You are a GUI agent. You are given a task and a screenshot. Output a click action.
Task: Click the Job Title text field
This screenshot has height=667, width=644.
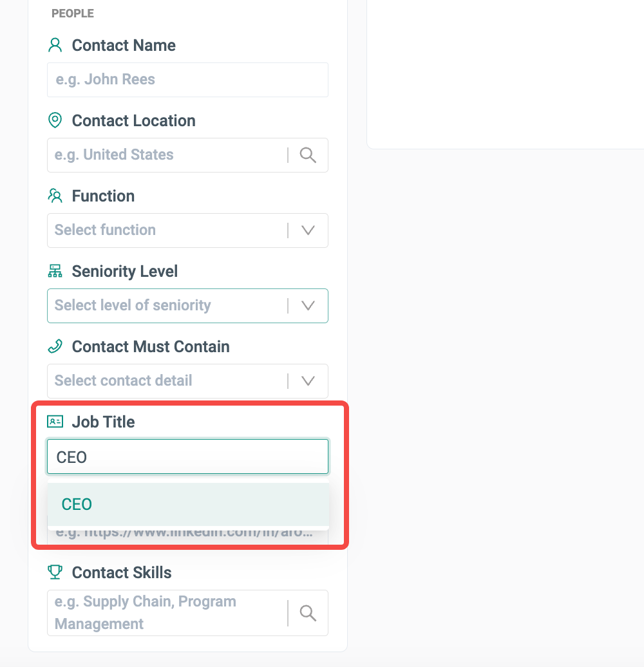click(187, 457)
